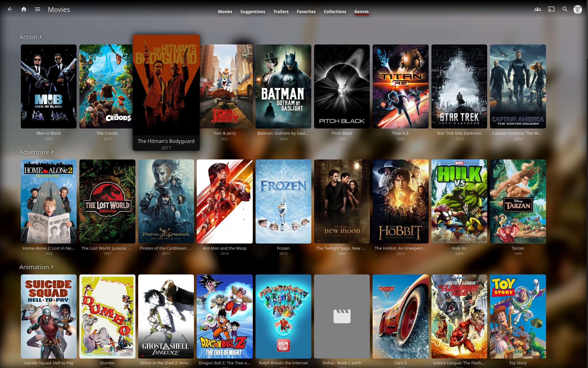
Task: Open Ralph Breaks the Internet poster
Action: pyautogui.click(x=283, y=316)
